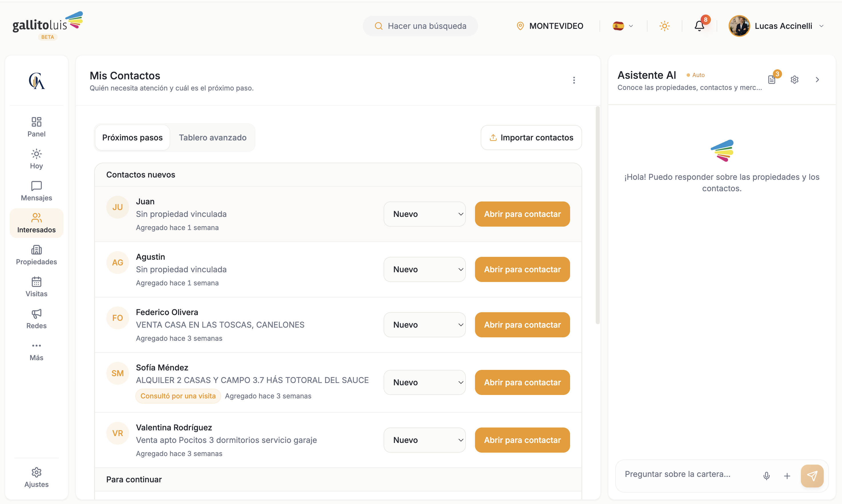842x504 pixels.
Task: Click the MONTEVIDEO location selector
Action: (x=550, y=26)
